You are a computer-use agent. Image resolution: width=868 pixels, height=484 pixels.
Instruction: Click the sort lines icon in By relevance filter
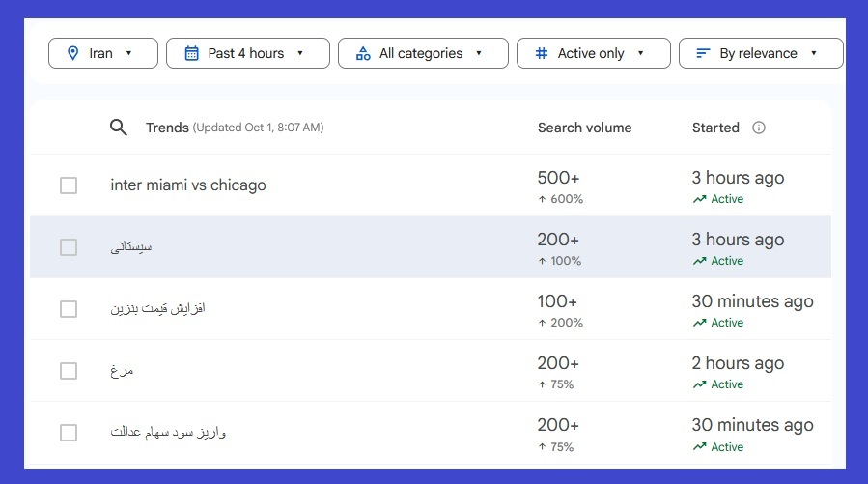(703, 53)
